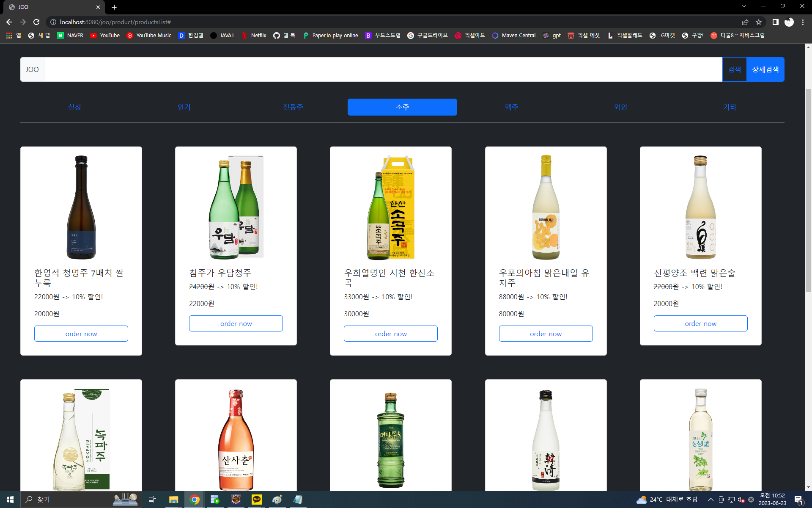The image size is (812, 508).
Task: Order the 참주가 우담청주 product
Action: pos(236,323)
